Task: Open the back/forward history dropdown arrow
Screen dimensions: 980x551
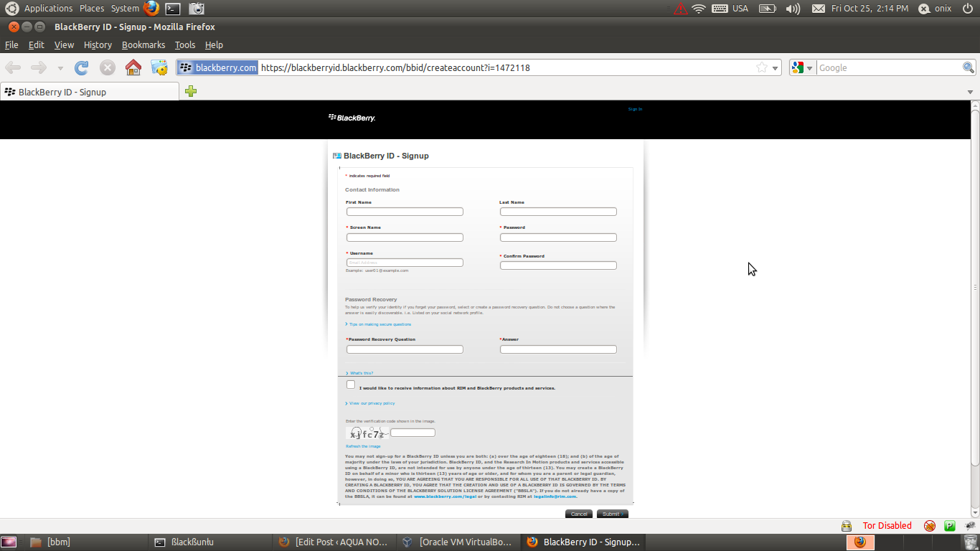Action: click(x=60, y=68)
